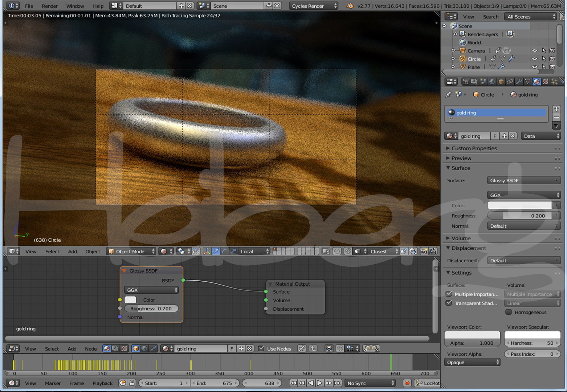Screen dimensions: 567x392
Task: Toggle the automatic keyframe record button
Action: point(407,383)
